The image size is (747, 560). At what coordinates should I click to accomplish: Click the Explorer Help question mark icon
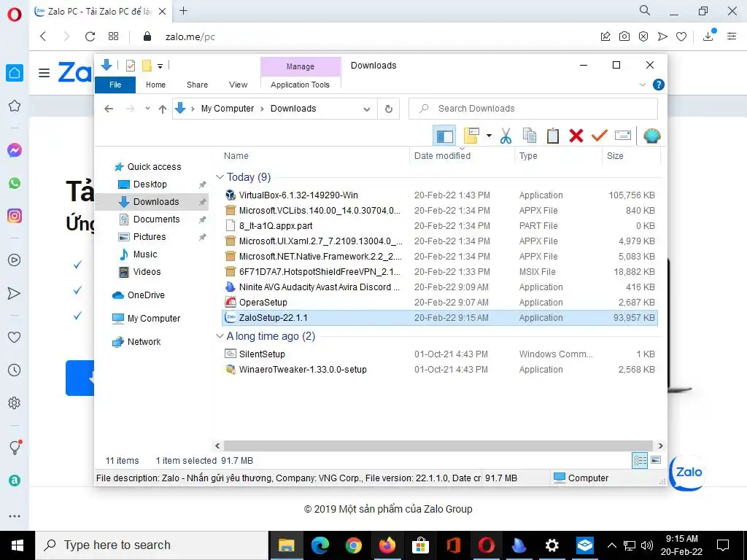[x=659, y=85]
